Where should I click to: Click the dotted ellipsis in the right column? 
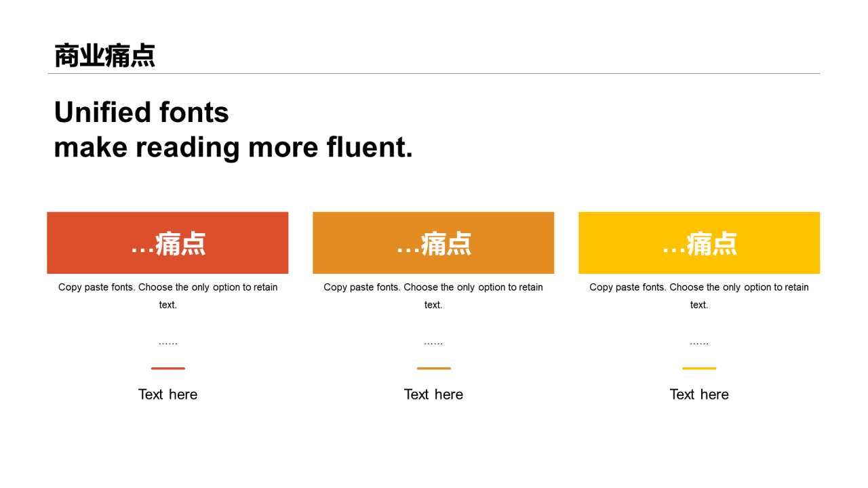[x=699, y=343]
